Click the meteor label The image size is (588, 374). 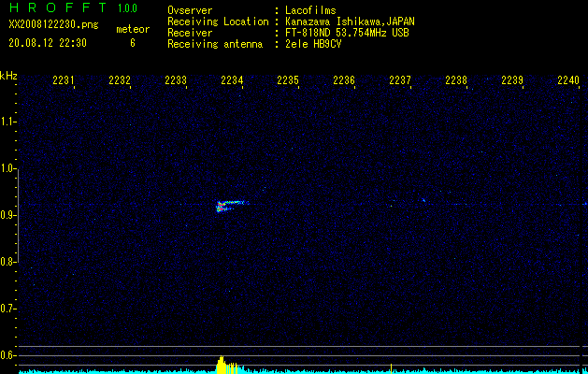pyautogui.click(x=133, y=29)
